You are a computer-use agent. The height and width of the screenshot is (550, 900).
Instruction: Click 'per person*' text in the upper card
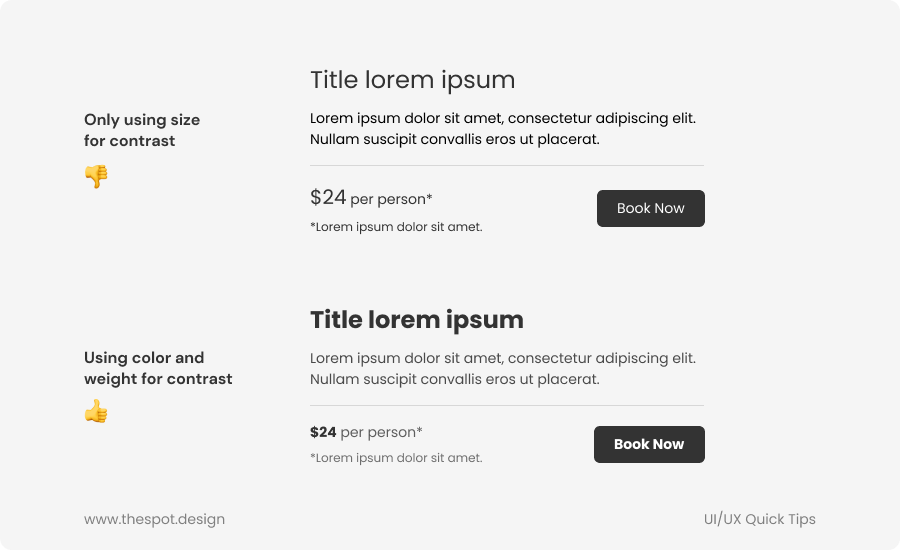click(391, 199)
